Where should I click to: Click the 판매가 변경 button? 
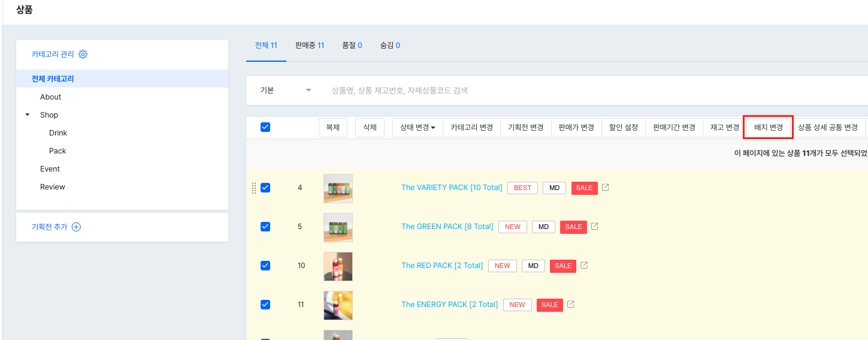point(576,128)
